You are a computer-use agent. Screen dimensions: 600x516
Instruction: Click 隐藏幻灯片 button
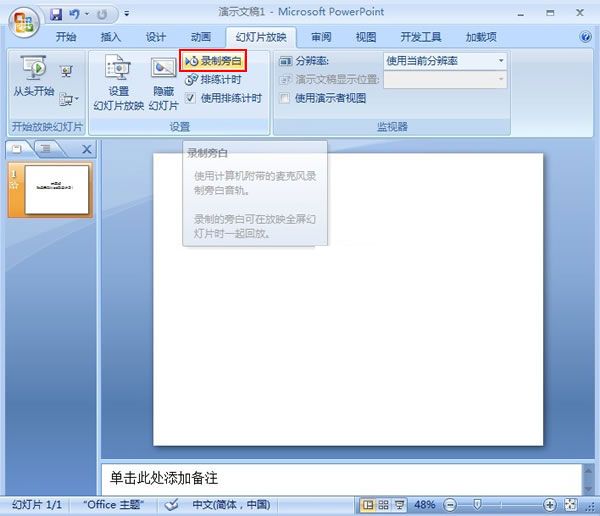pos(163,83)
